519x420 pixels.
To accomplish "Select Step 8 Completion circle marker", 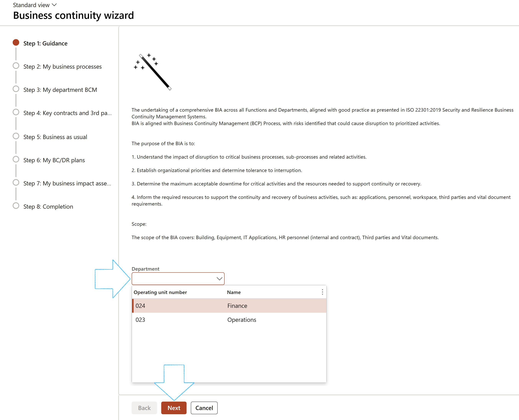I will click(16, 206).
